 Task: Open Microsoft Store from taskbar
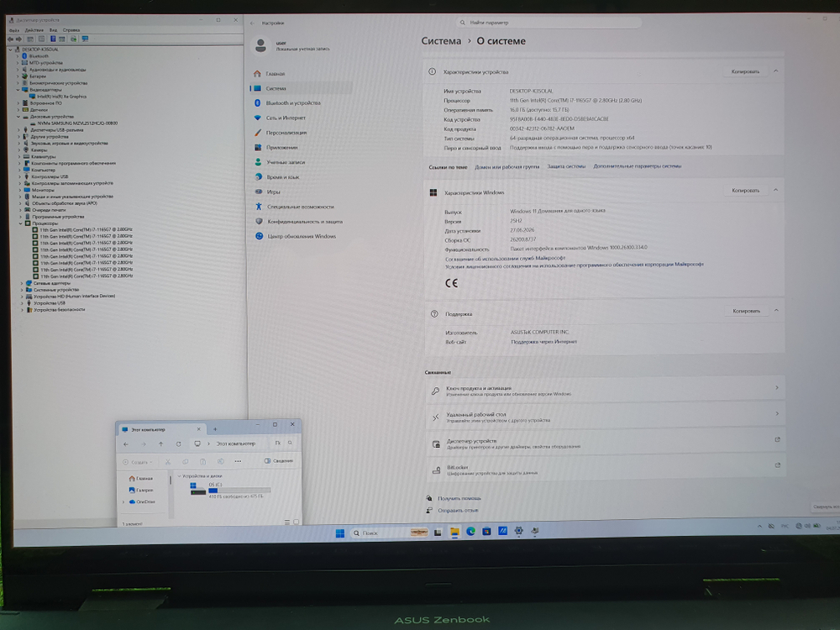pyautogui.click(x=486, y=532)
